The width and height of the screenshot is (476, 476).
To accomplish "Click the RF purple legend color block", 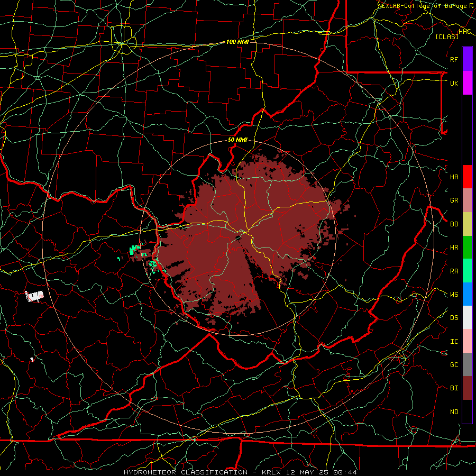I will click(x=467, y=59).
